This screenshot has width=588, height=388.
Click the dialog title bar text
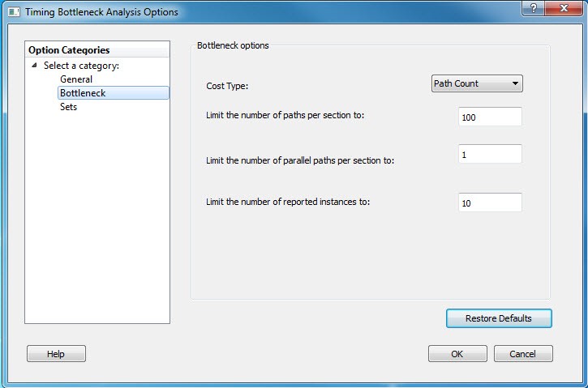point(101,12)
